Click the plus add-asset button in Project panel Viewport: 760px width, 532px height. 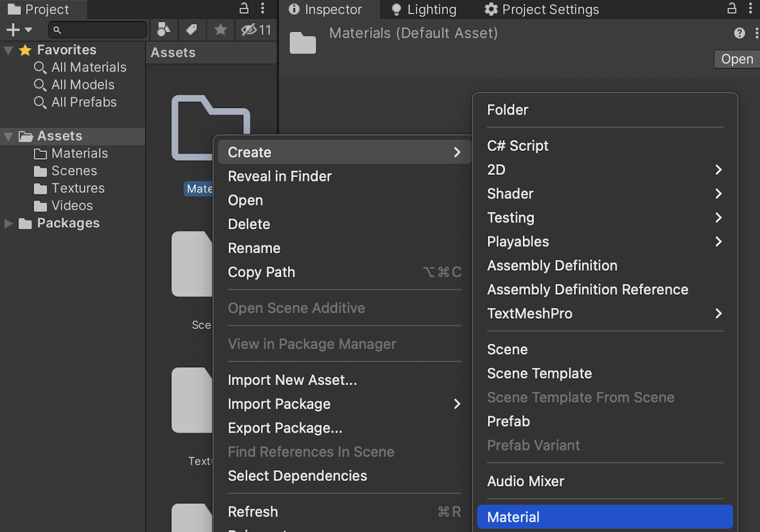pyautogui.click(x=14, y=30)
